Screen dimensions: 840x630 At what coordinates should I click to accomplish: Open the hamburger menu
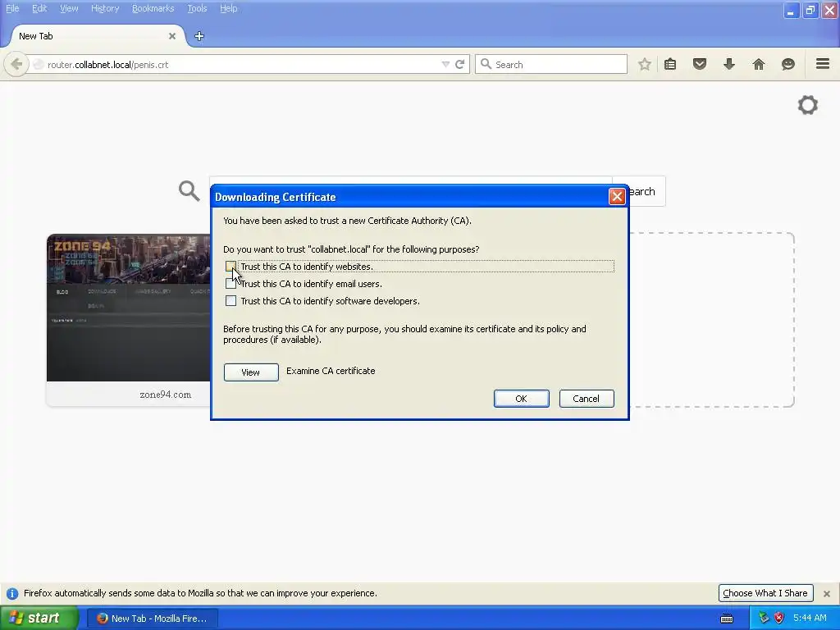pos(823,64)
